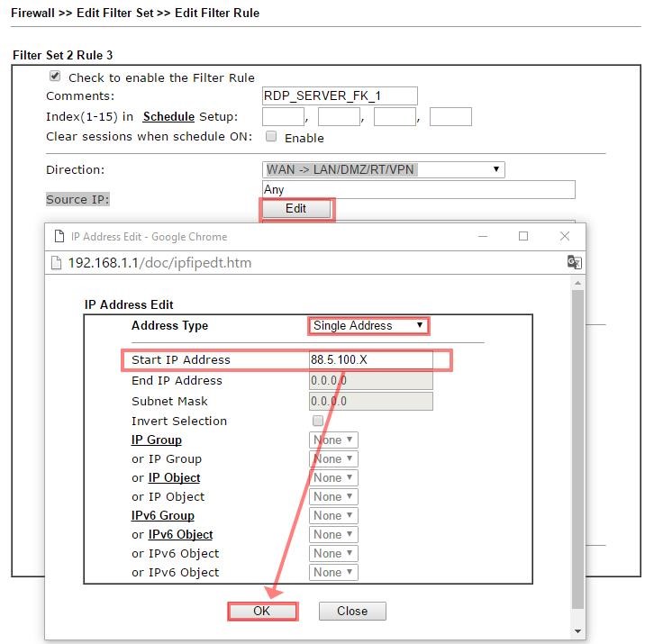Open the Direction dropdown WAN -> LAN/DMZ/RT/VPN
The image size is (645, 644).
383,169
